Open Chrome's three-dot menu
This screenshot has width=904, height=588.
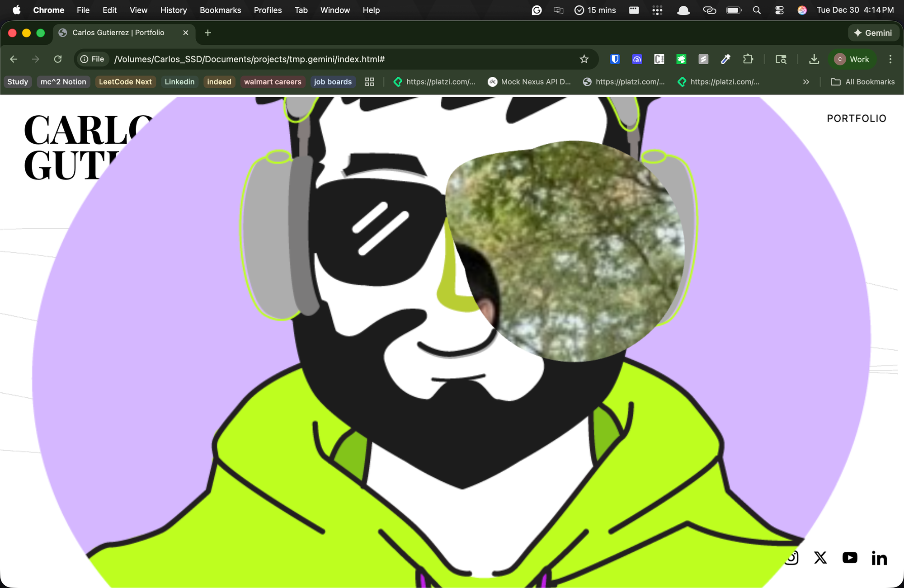890,59
